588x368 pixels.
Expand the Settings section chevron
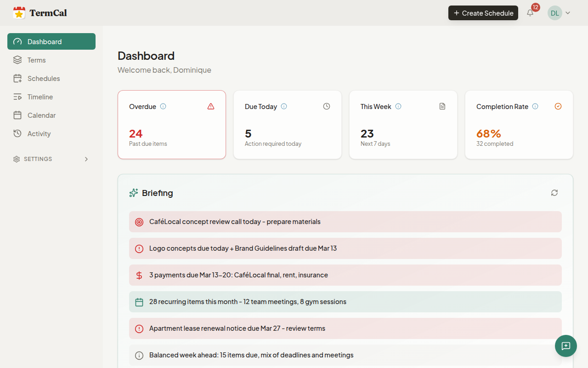point(86,159)
